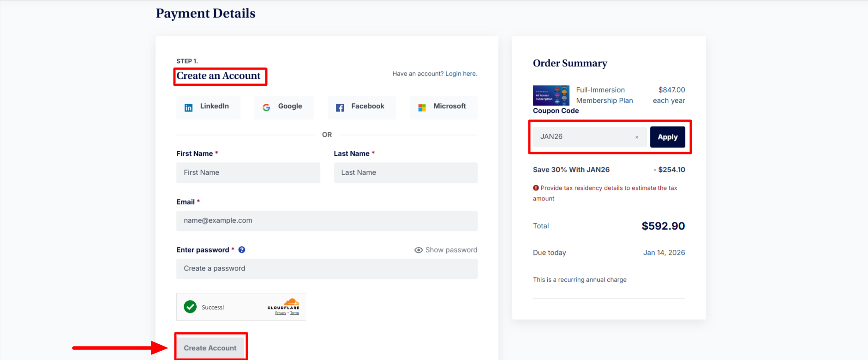Image resolution: width=868 pixels, height=360 pixels.
Task: Click 'This is a recurring annual charge'
Action: click(580, 280)
